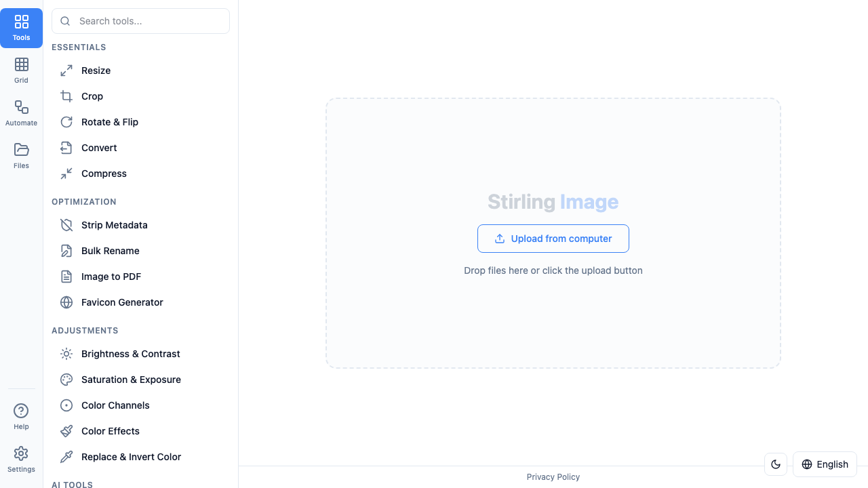
Task: Open the Strip Metadata shield icon
Action: pos(66,225)
